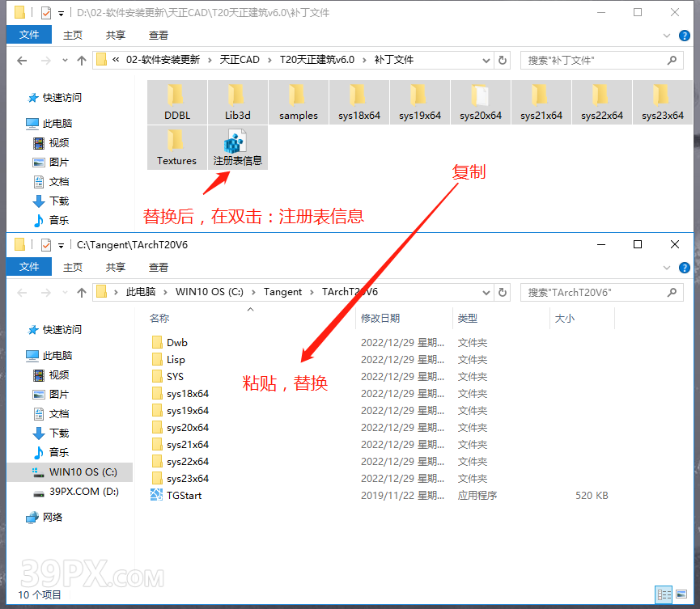The height and width of the screenshot is (609, 700).
Task: Open recent locations dropdown in the top window
Action: click(x=65, y=60)
